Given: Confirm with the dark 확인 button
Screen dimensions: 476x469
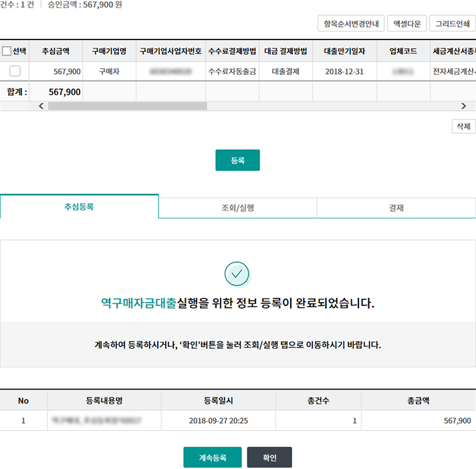Looking at the screenshot, I should tap(269, 458).
